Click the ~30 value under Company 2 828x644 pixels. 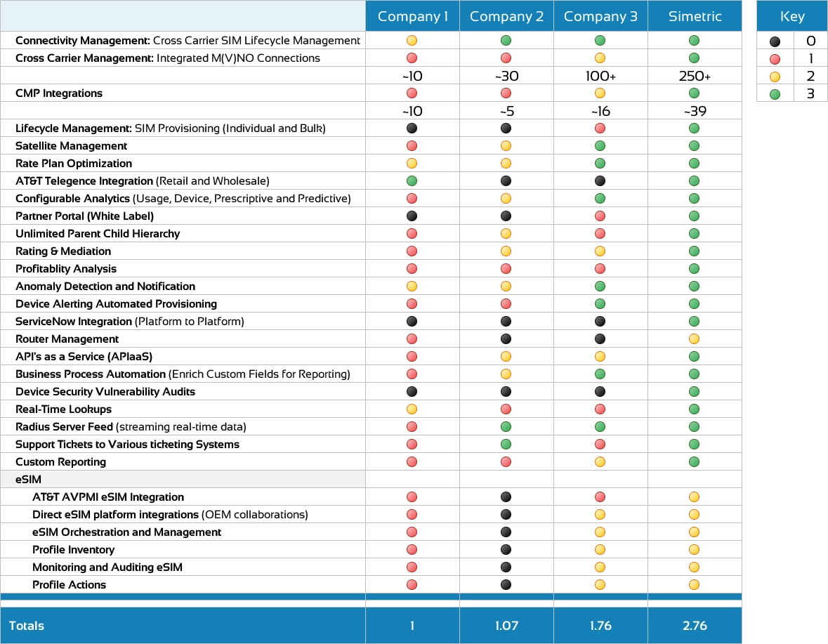[x=506, y=76]
